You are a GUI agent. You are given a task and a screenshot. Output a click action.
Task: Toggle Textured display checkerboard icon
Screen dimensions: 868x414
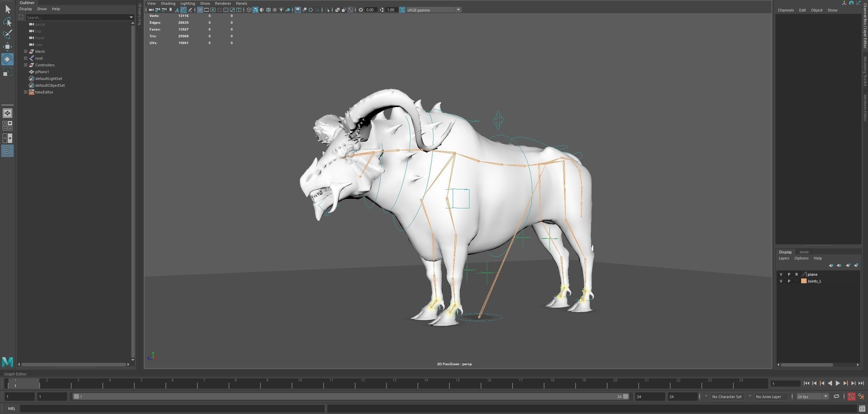[275, 10]
